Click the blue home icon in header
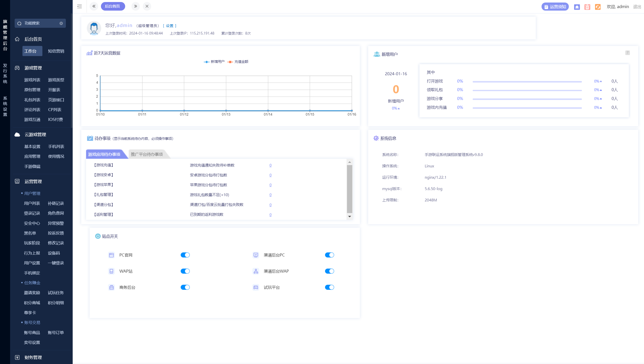The width and height of the screenshot is (644, 364). pyautogui.click(x=577, y=7)
